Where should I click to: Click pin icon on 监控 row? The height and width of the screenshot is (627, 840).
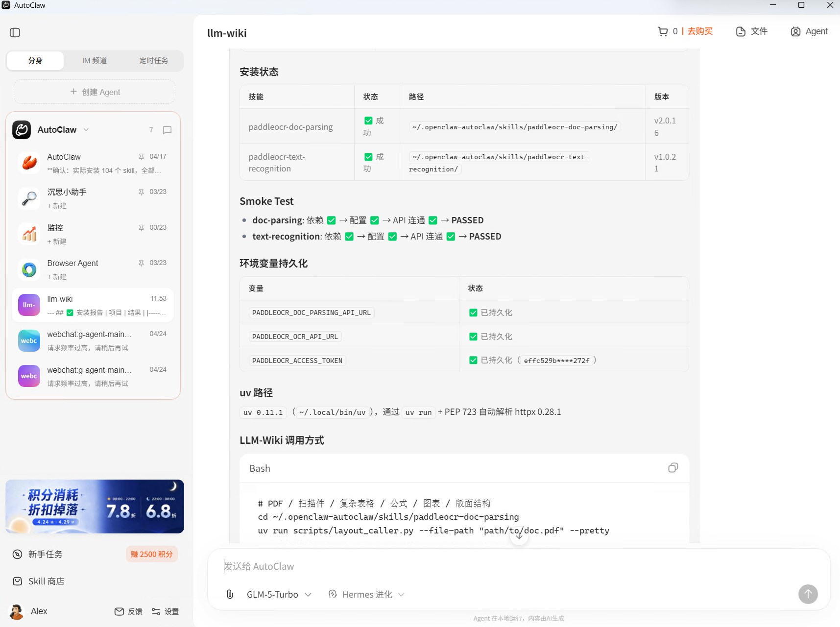pyautogui.click(x=141, y=228)
